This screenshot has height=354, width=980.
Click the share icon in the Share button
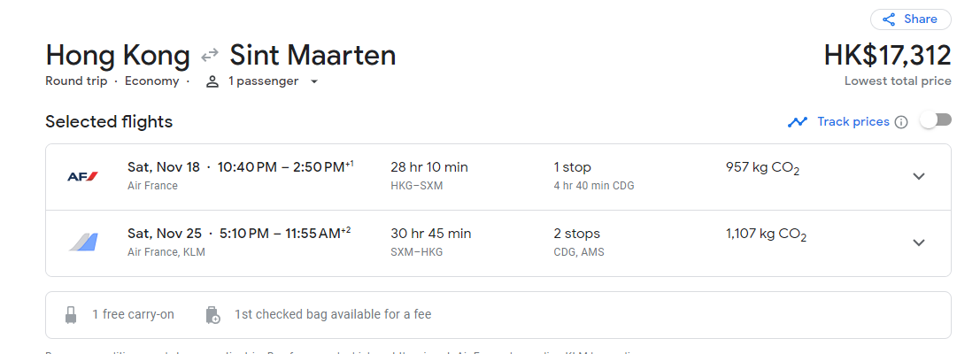coord(888,19)
